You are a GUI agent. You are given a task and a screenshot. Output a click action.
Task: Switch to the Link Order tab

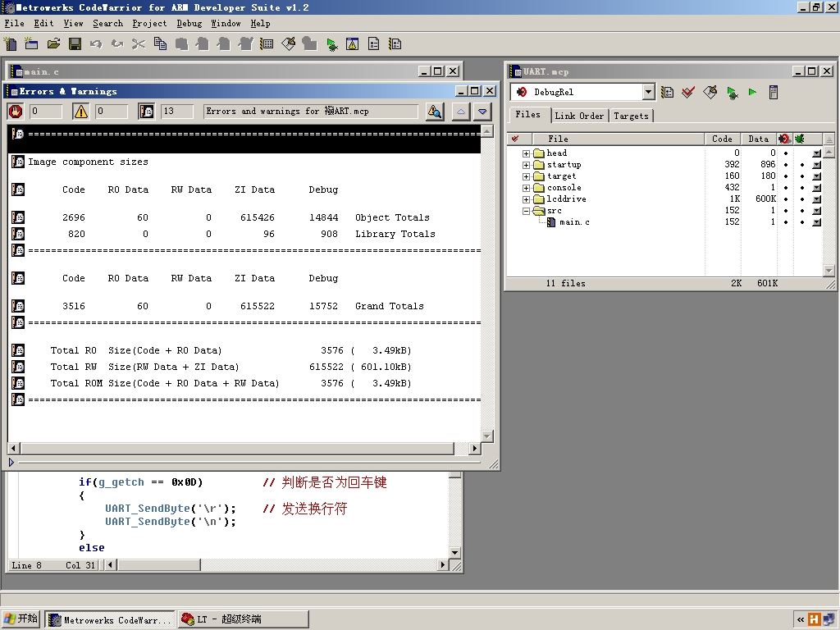[579, 116]
